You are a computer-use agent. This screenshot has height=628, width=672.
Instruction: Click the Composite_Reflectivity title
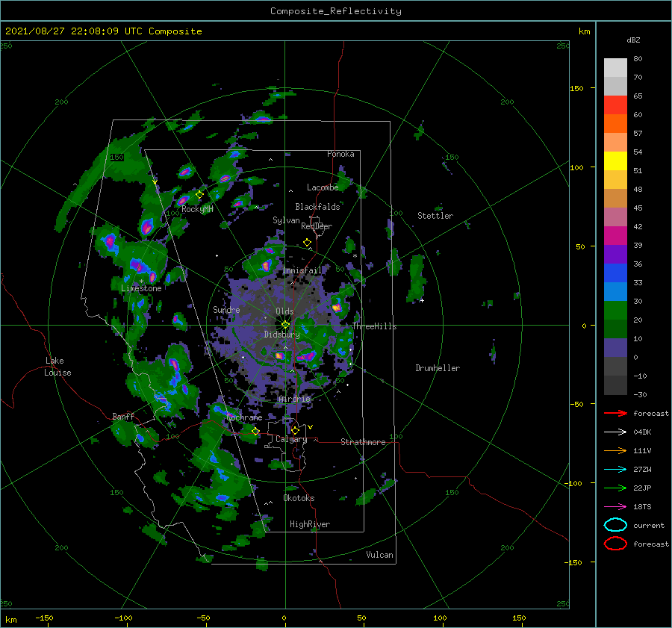pos(336,11)
